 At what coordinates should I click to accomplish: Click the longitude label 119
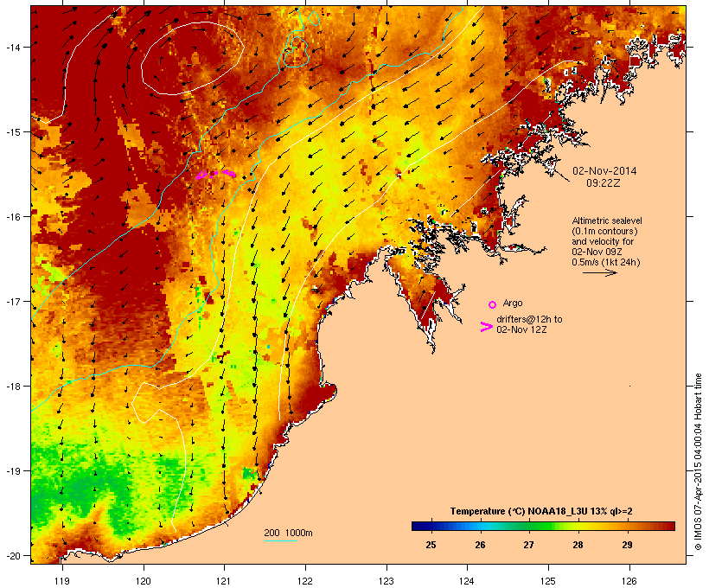pos(62,581)
